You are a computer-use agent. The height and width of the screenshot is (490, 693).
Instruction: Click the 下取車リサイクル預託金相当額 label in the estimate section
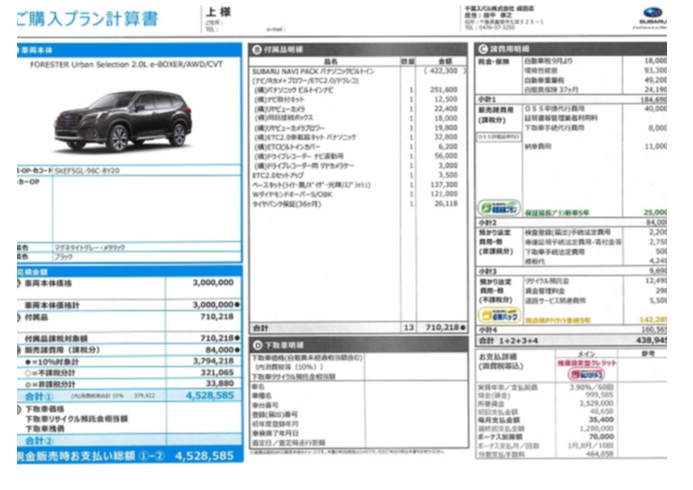76,419
